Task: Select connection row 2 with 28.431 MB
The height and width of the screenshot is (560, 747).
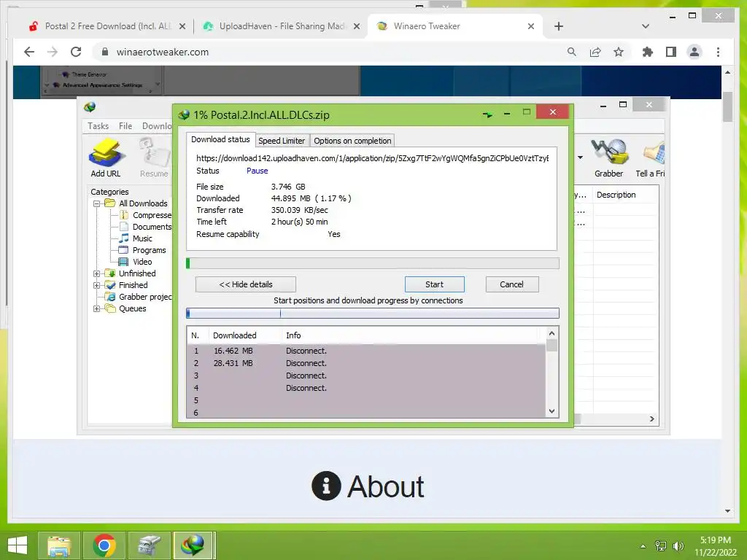Action: pyautogui.click(x=366, y=363)
